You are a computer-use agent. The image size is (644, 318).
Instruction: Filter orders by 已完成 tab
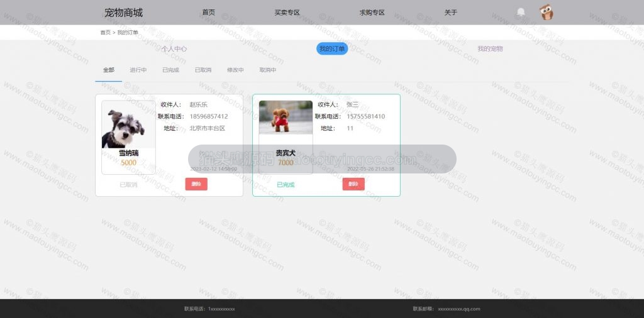pyautogui.click(x=170, y=70)
